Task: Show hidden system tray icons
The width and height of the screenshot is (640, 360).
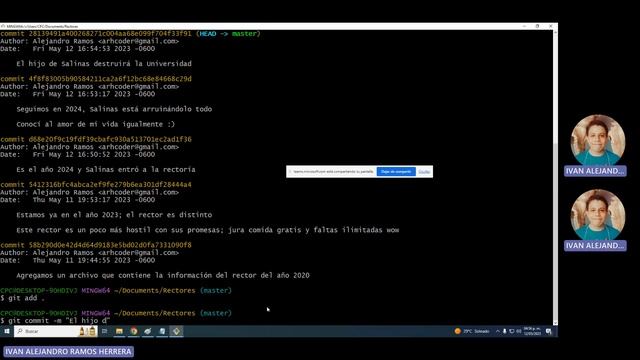Action: click(x=498, y=331)
